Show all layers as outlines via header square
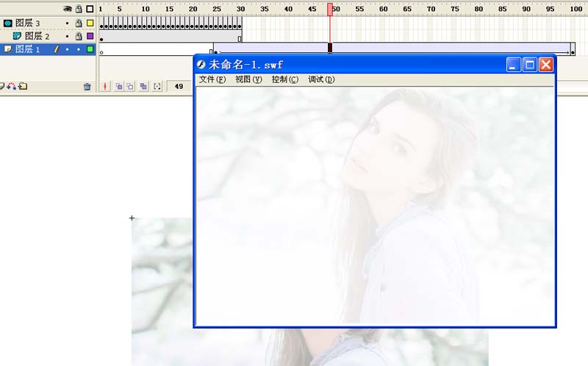 click(x=90, y=9)
